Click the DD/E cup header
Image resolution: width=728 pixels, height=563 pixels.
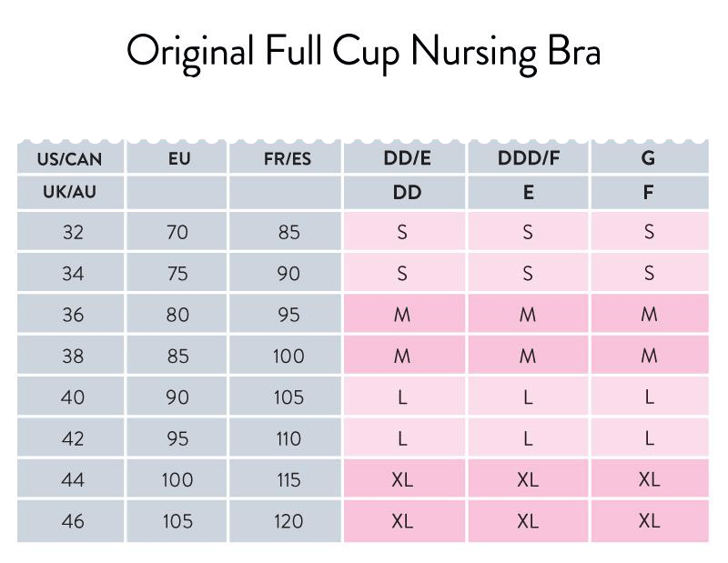click(404, 158)
